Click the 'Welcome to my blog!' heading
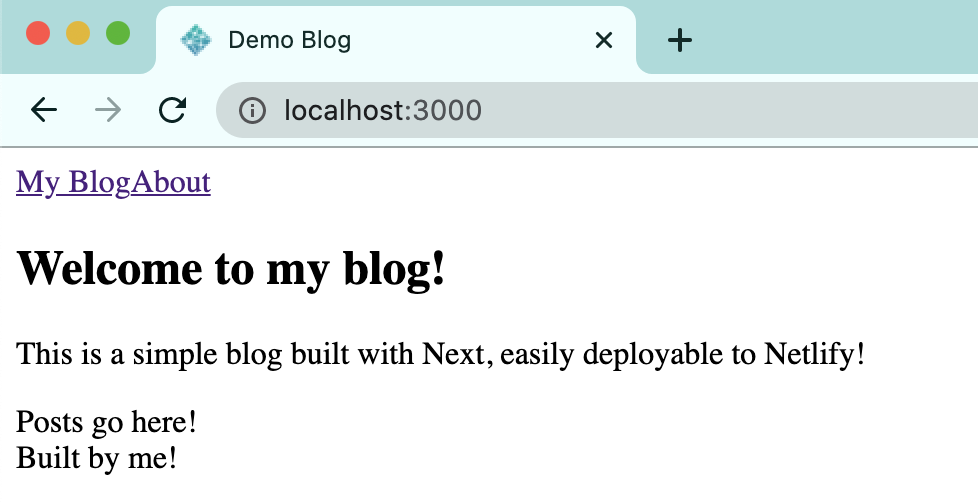Image resolution: width=978 pixels, height=502 pixels. click(231, 268)
